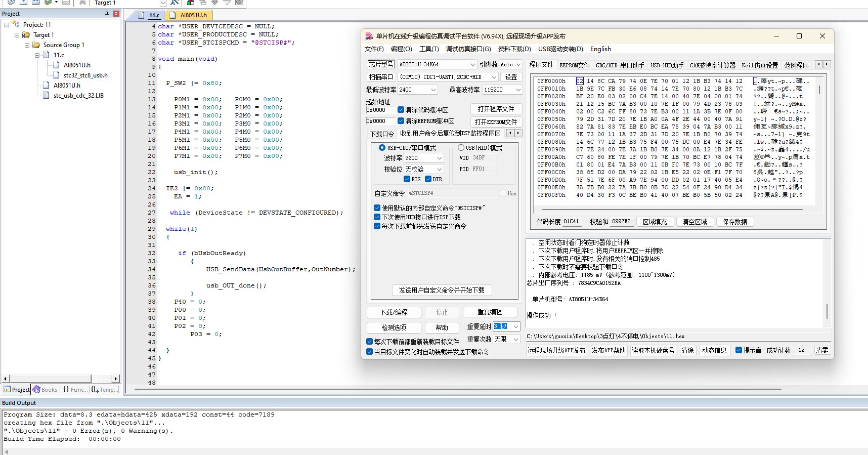
Task: Open the 编程(O) menu
Action: pos(401,49)
